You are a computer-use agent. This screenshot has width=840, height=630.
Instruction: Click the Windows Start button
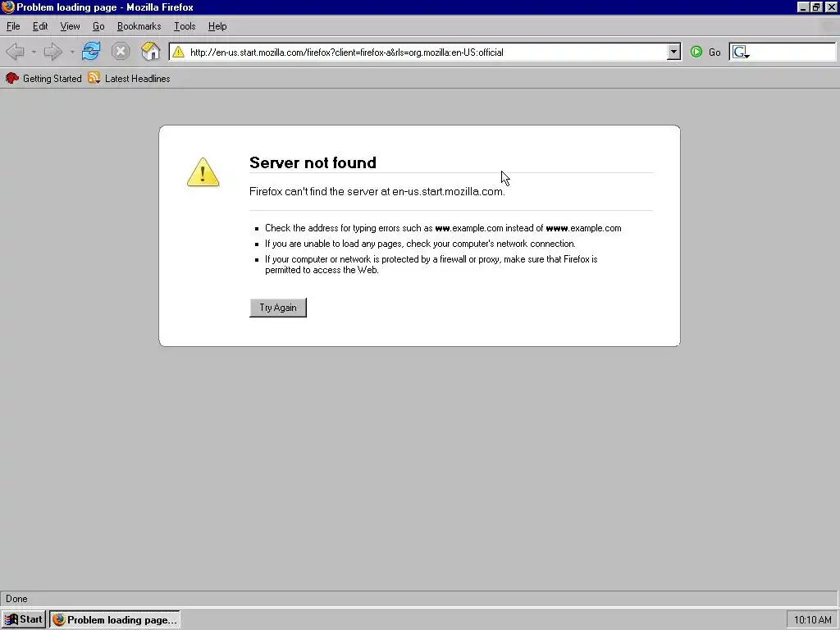(x=24, y=619)
